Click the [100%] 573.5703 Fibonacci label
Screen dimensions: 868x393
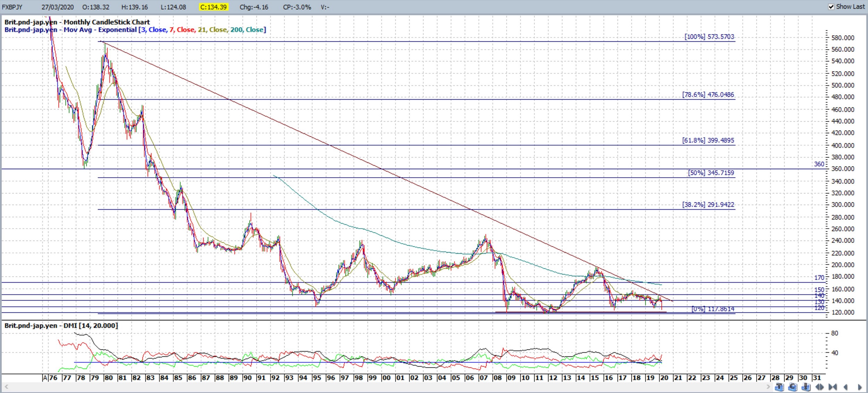click(709, 36)
